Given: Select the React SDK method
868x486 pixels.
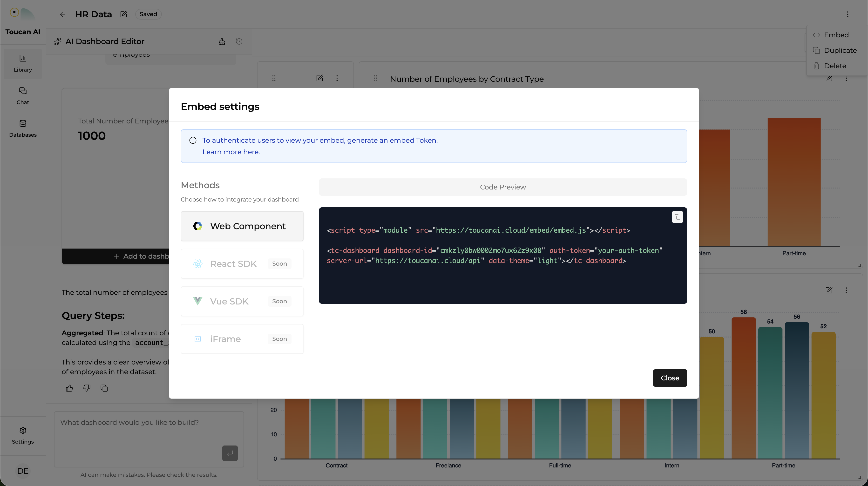Looking at the screenshot, I should [x=242, y=264].
